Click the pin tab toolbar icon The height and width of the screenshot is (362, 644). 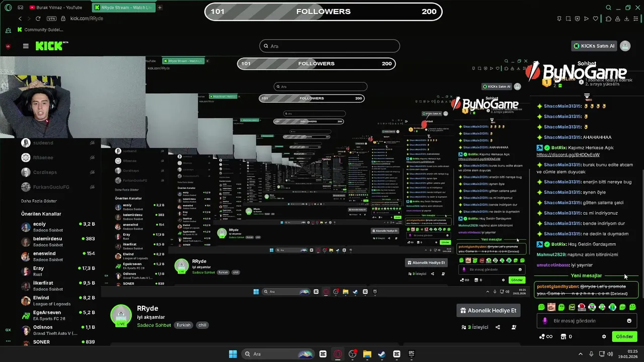pyautogui.click(x=559, y=19)
